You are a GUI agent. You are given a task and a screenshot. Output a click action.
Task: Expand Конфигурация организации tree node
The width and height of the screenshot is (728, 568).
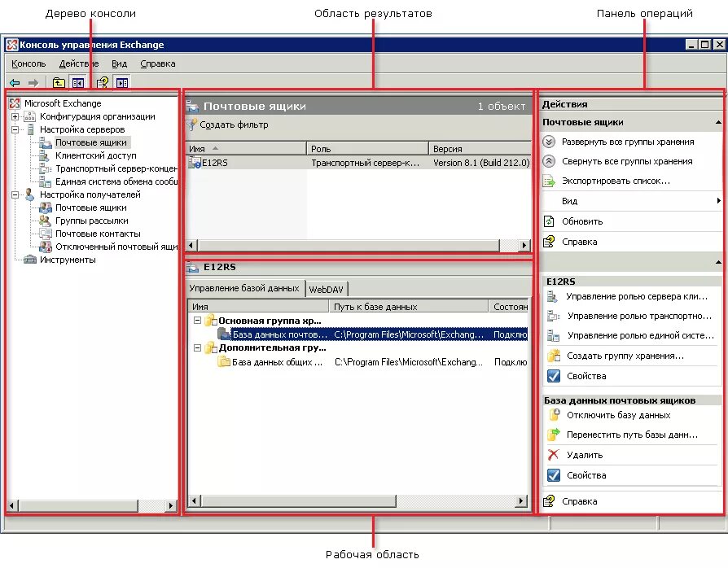(x=15, y=116)
